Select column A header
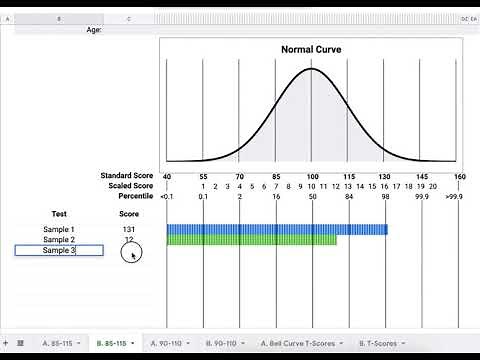 pos(7,19)
